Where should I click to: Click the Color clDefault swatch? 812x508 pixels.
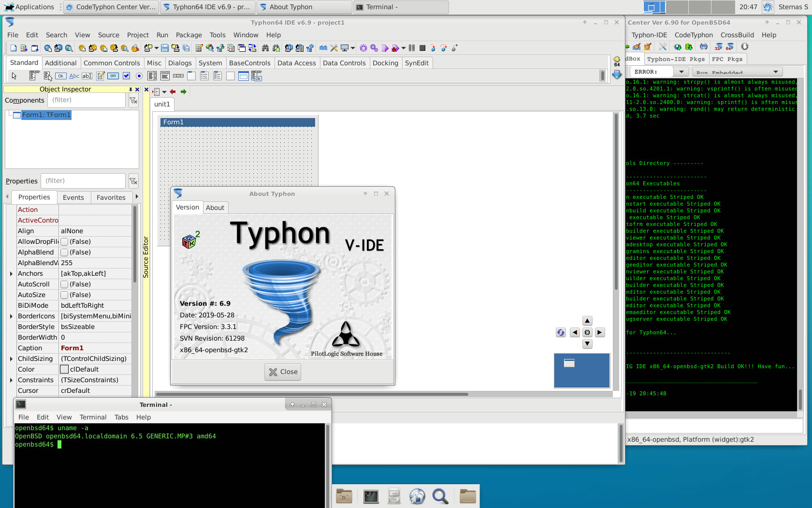[x=64, y=369]
